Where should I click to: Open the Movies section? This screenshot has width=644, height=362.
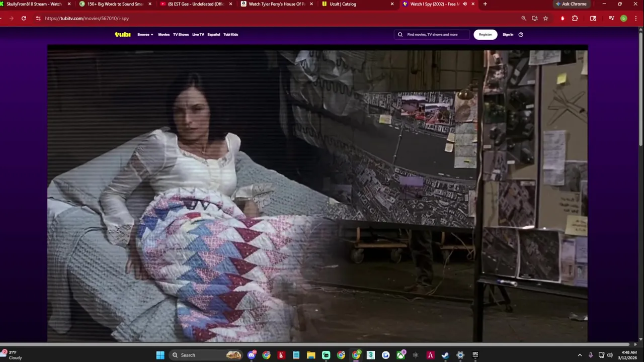point(164,34)
